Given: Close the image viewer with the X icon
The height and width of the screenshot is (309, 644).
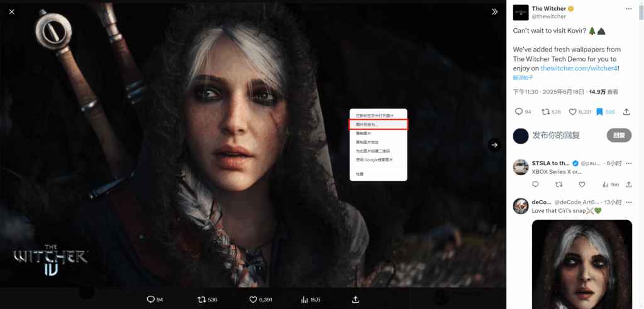Looking at the screenshot, I should tap(11, 12).
